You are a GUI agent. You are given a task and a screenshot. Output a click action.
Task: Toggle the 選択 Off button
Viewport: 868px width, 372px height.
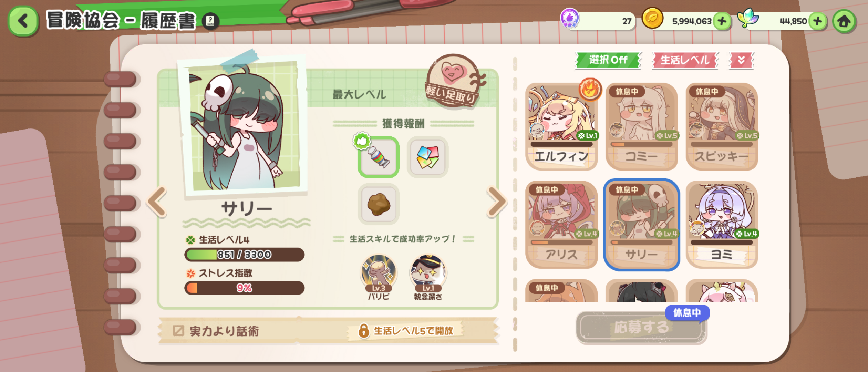[608, 60]
